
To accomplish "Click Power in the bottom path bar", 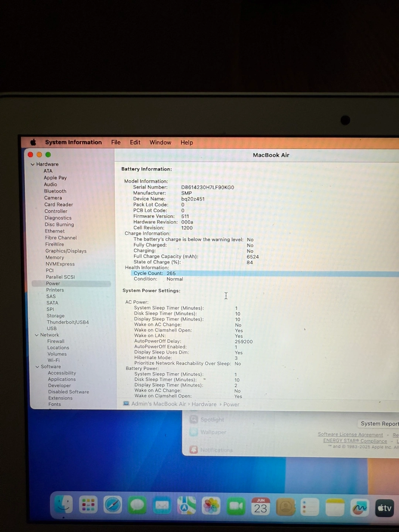I will coord(231,405).
